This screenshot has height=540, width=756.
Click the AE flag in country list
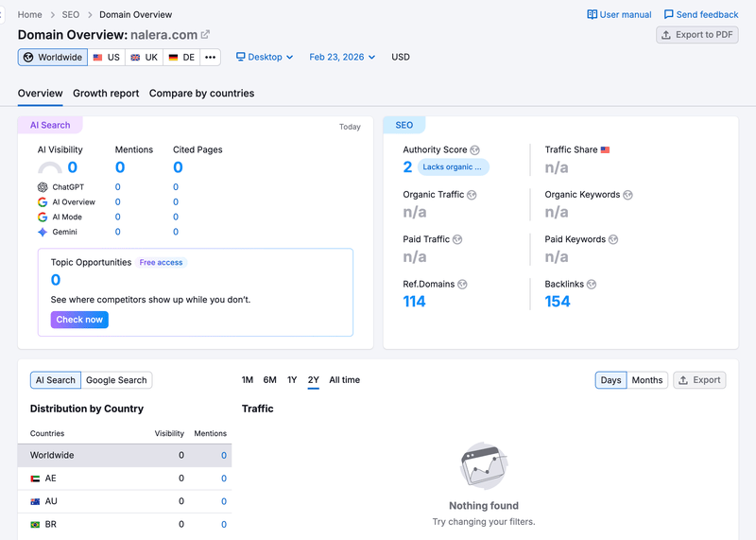coord(35,479)
